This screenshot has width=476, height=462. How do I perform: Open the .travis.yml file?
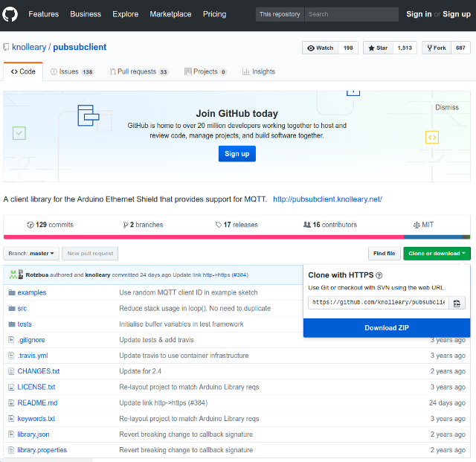tap(33, 356)
